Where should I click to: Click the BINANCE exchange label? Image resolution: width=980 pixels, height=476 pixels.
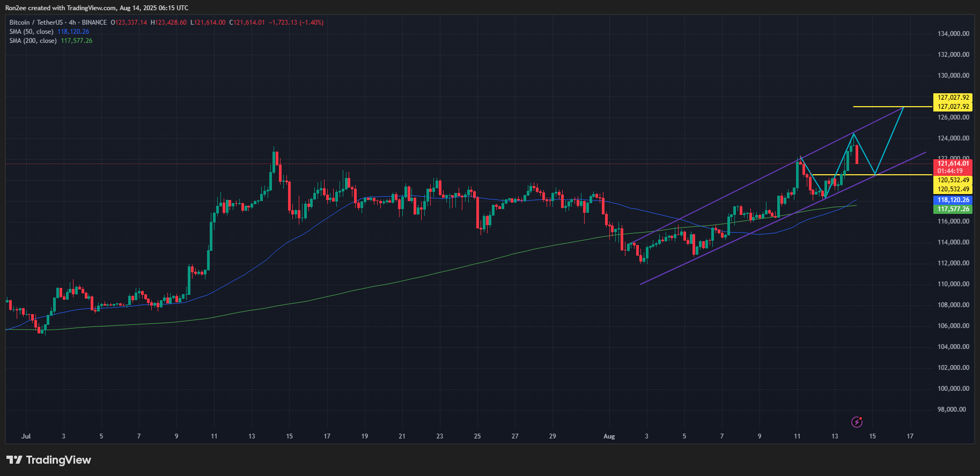click(x=94, y=23)
